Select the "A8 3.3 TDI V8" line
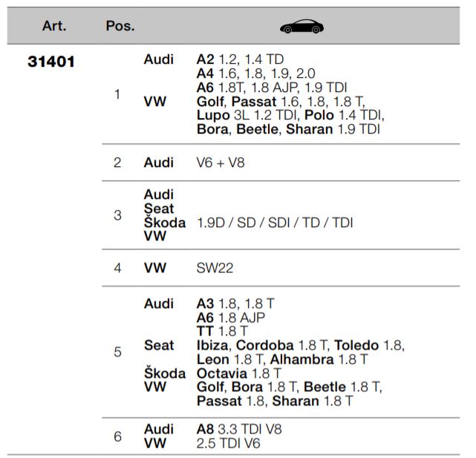Image resolution: width=476 pixels, height=458 pixels. click(x=239, y=429)
